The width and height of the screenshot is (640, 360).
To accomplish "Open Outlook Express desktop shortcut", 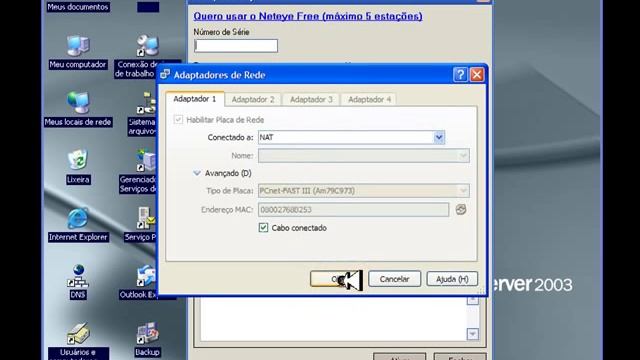I will coord(146,276).
